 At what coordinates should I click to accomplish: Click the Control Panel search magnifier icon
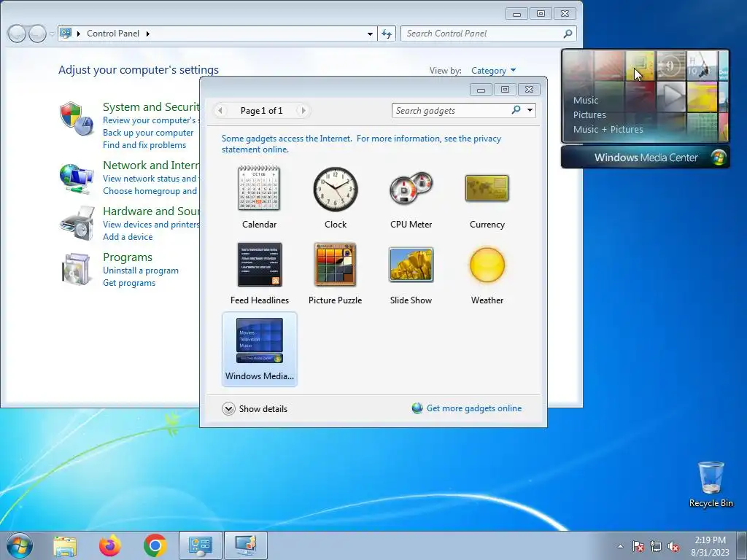coord(568,34)
